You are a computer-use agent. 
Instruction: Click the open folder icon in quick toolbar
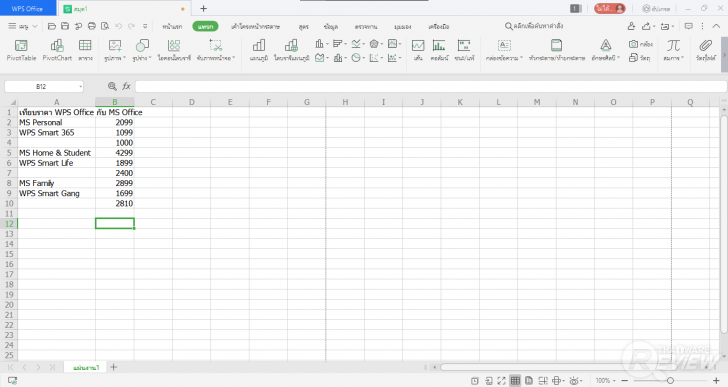click(52, 26)
